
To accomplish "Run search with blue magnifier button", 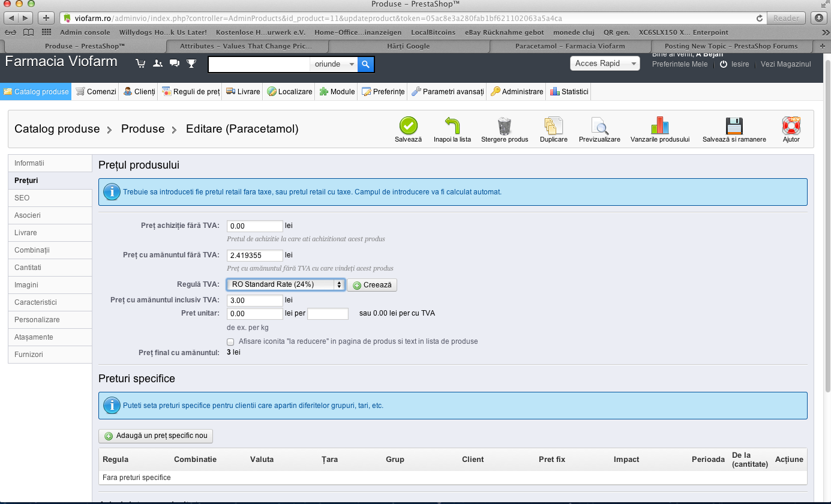I will click(x=366, y=64).
